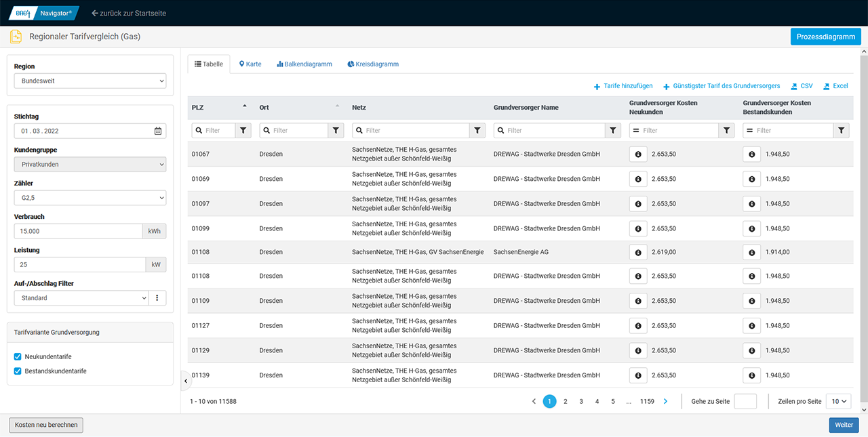The width and height of the screenshot is (868, 437).
Task: Click the Grundversorger Name filter text box
Action: [549, 130]
